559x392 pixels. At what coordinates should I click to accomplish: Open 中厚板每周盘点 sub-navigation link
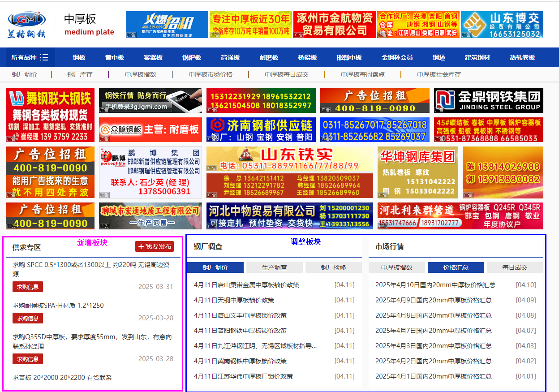pyautogui.click(x=363, y=74)
